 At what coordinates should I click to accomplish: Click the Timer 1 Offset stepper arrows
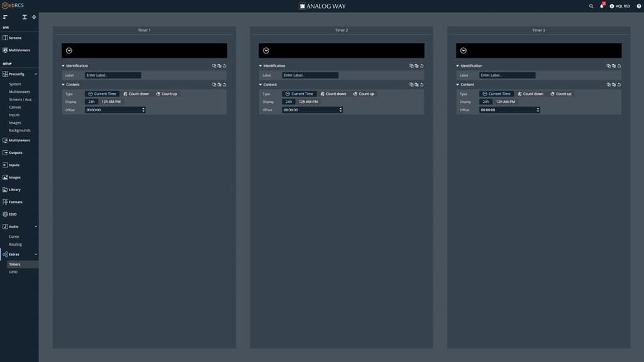click(x=143, y=110)
